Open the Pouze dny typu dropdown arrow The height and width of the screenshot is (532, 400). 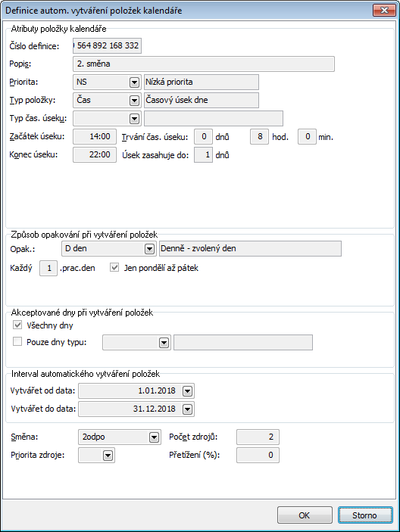coord(164,343)
